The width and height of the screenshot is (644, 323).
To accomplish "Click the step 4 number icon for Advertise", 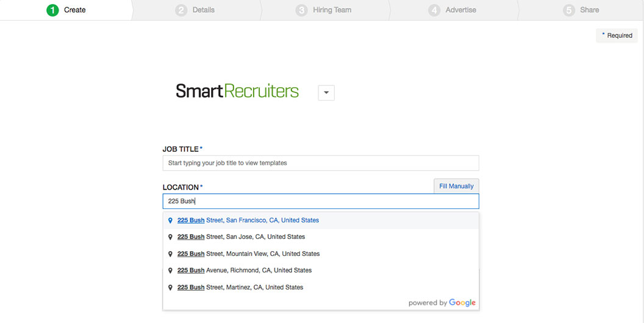I will pyautogui.click(x=434, y=10).
